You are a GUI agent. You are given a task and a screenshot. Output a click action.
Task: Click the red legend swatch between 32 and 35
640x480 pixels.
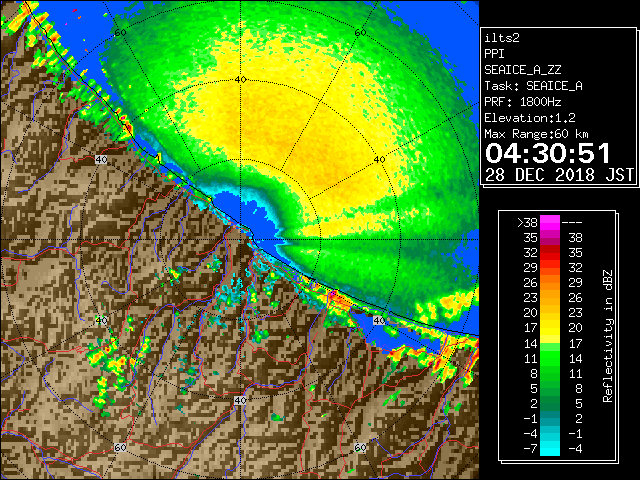[550, 253]
